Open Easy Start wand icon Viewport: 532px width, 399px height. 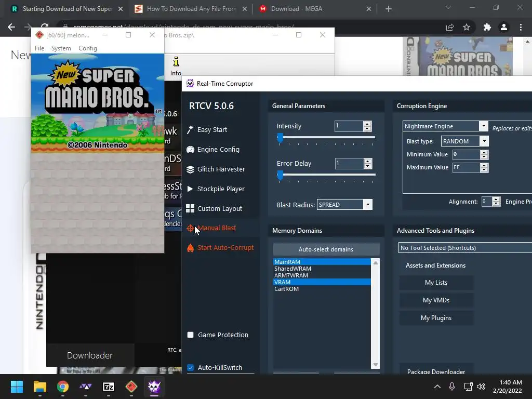[x=190, y=129]
